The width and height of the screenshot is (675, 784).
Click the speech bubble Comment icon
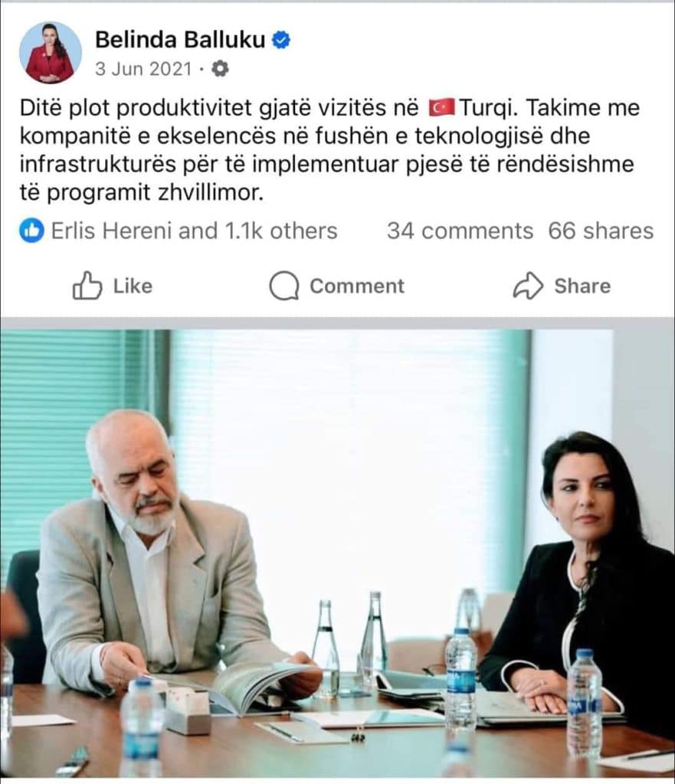click(x=284, y=286)
